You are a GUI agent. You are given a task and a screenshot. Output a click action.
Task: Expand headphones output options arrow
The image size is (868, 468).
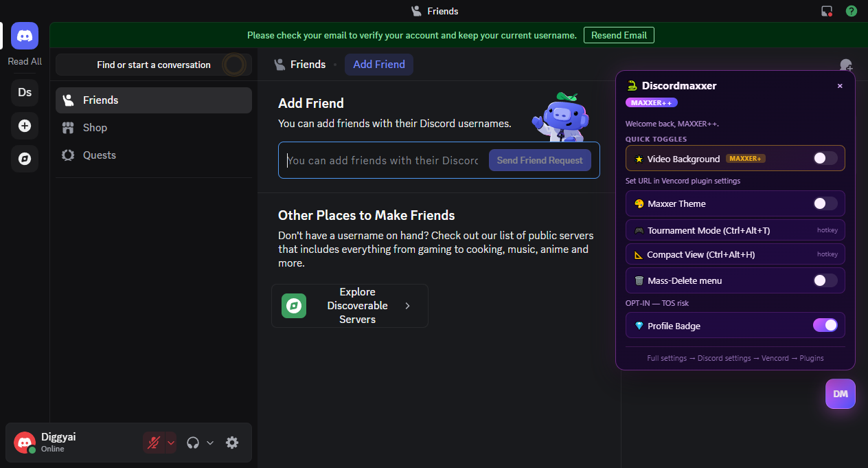click(x=210, y=443)
